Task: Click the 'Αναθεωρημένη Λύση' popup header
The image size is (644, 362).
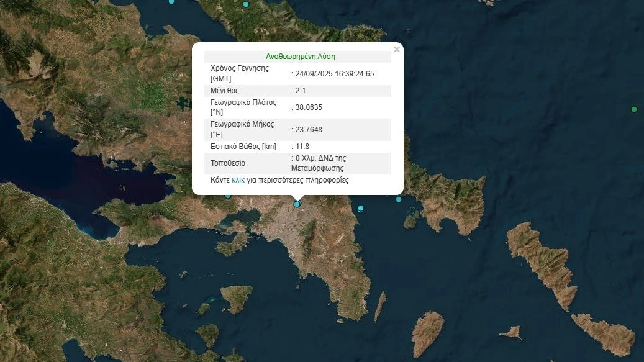Action: (300, 56)
